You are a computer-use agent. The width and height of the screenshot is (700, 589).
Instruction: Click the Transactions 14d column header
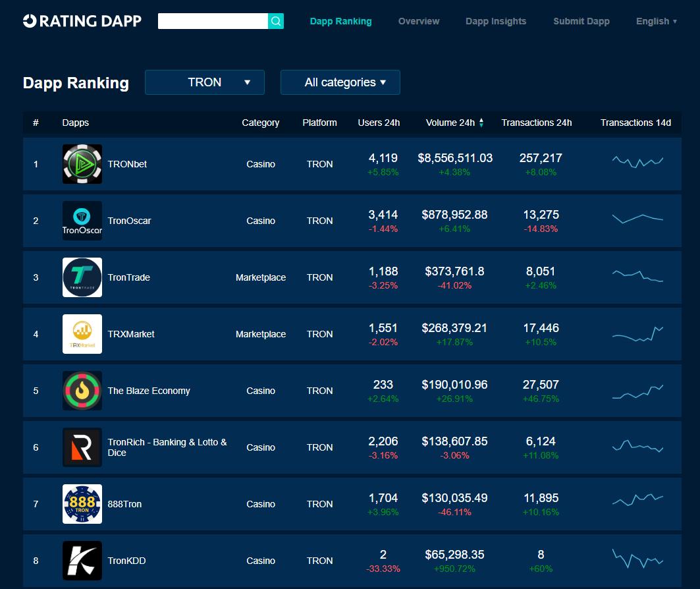click(x=635, y=123)
